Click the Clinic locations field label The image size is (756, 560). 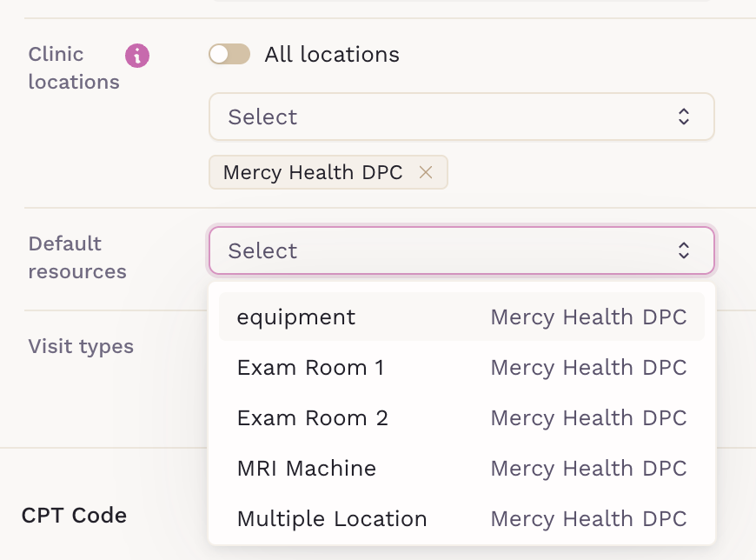[74, 68]
